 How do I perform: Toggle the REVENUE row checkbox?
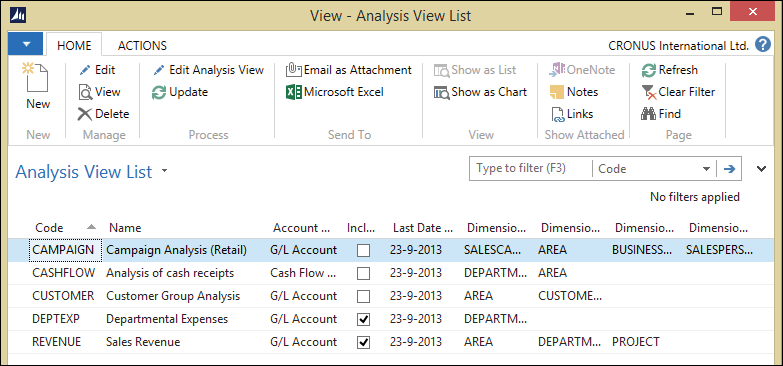coord(364,342)
